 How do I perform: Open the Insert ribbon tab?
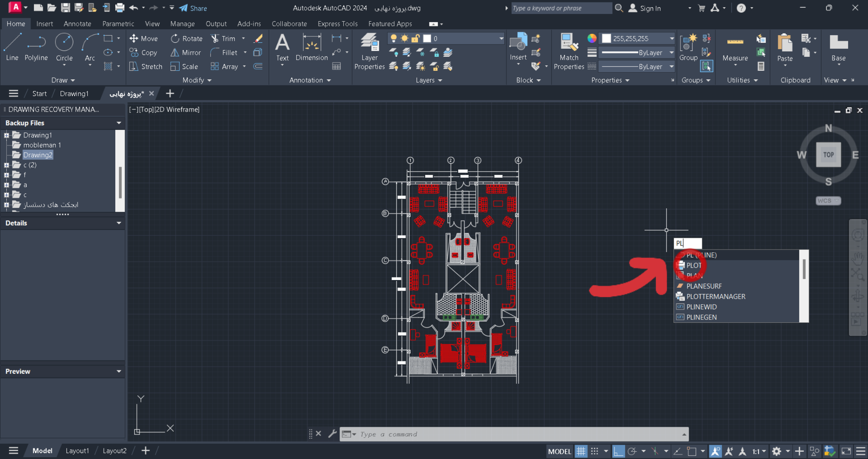(45, 24)
